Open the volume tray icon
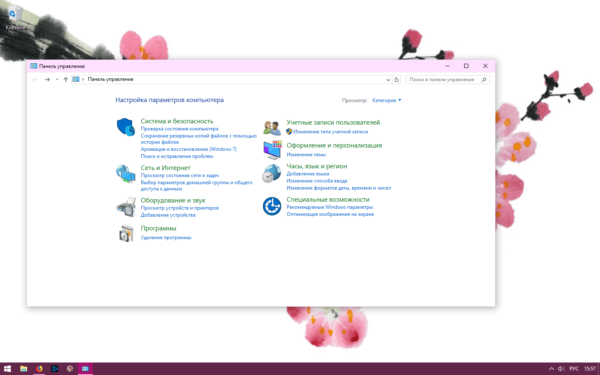600x375 pixels. (x=561, y=368)
